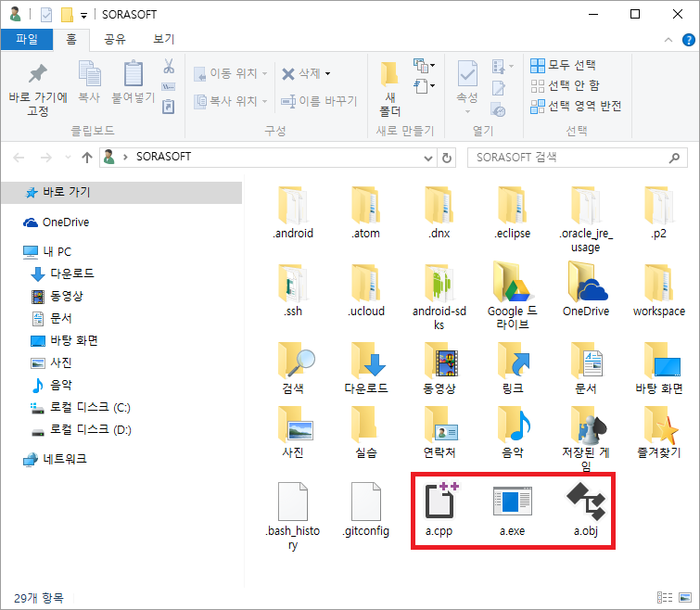Switch to the details view icon in the status bar
This screenshot has width=700, height=610.
coord(665,597)
